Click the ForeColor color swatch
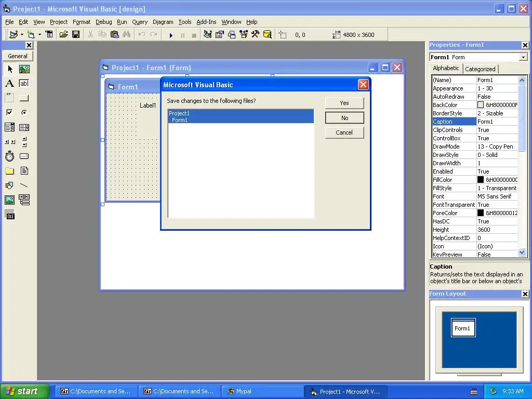The width and height of the screenshot is (532, 399). click(481, 213)
